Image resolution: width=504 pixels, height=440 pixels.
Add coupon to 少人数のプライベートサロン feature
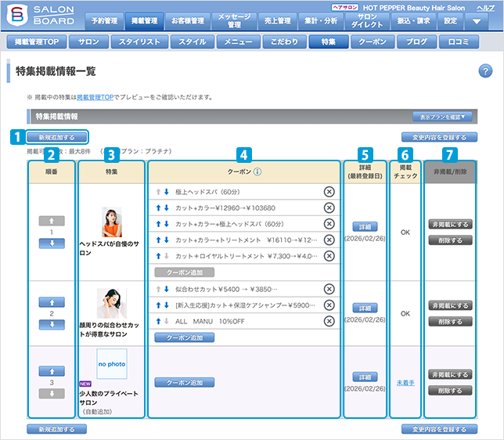[185, 382]
